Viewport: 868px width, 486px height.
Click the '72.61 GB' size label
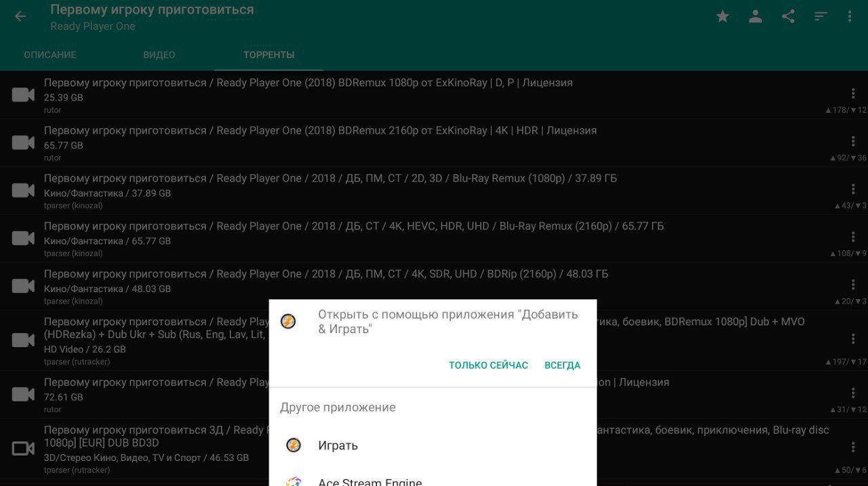63,397
